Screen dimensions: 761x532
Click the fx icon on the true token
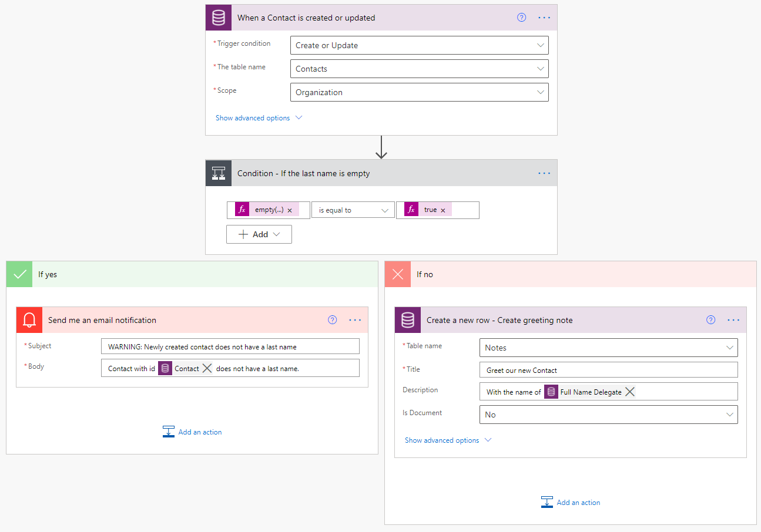[411, 210]
